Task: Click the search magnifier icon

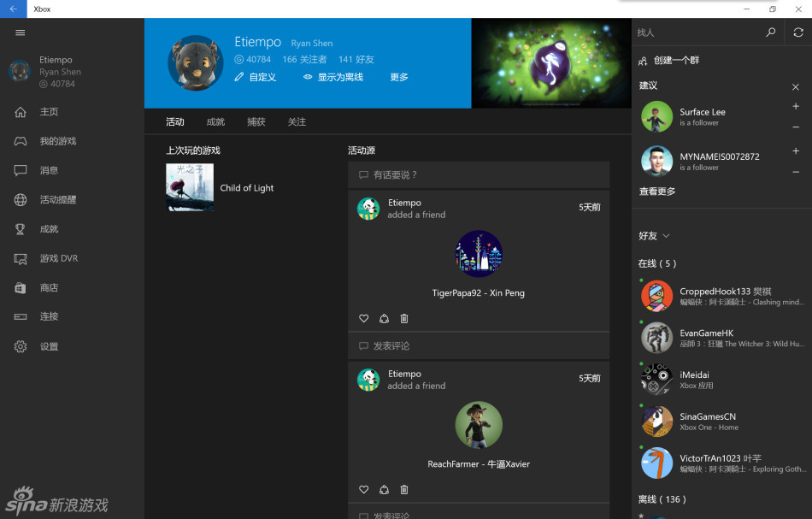Action: point(770,32)
